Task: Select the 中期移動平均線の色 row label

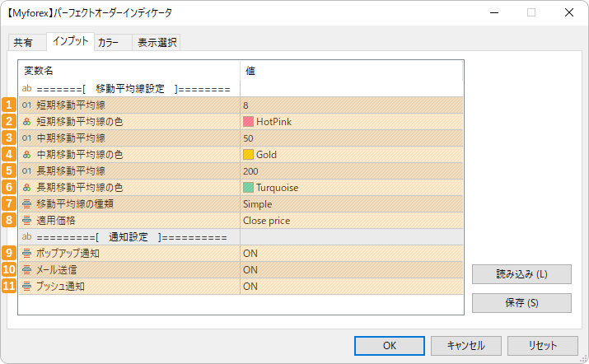Action: (80, 154)
